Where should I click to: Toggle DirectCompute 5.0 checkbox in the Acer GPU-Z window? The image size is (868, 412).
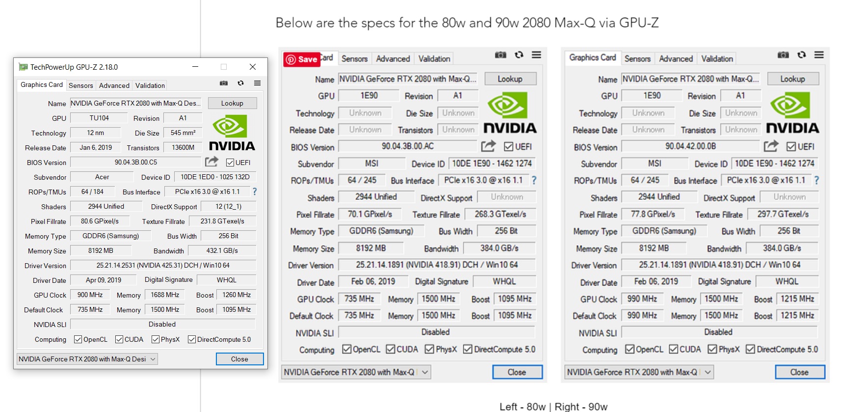(x=192, y=339)
